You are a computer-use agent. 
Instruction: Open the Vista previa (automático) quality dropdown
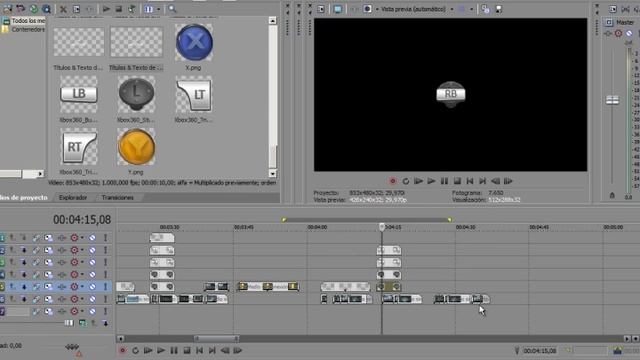(452, 9)
